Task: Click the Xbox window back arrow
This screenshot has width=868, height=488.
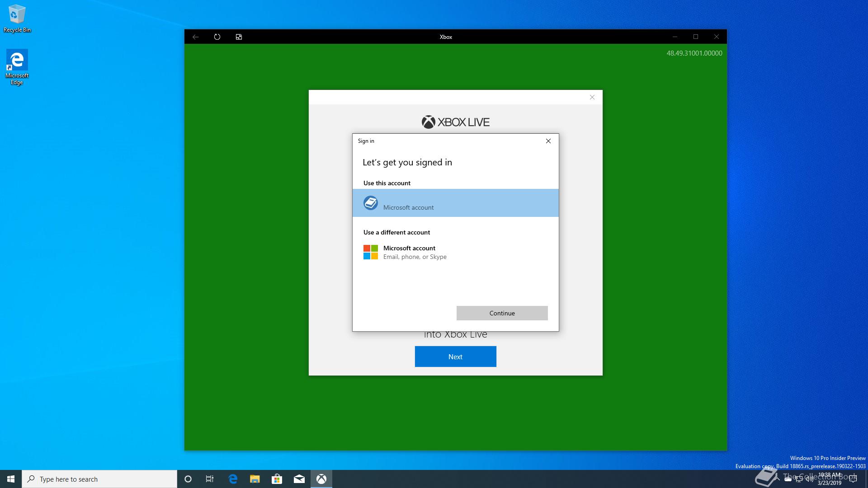Action: (195, 37)
